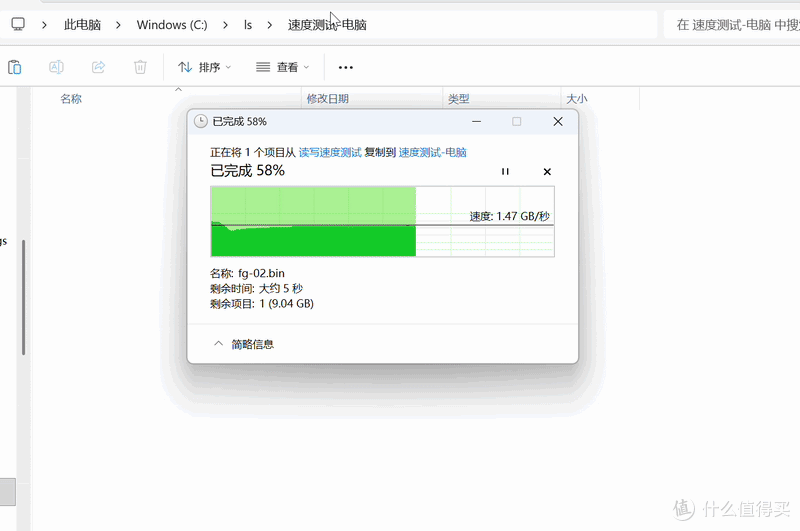This screenshot has height=531, width=800.
Task: Click the share icon in toolbar
Action: (98, 67)
